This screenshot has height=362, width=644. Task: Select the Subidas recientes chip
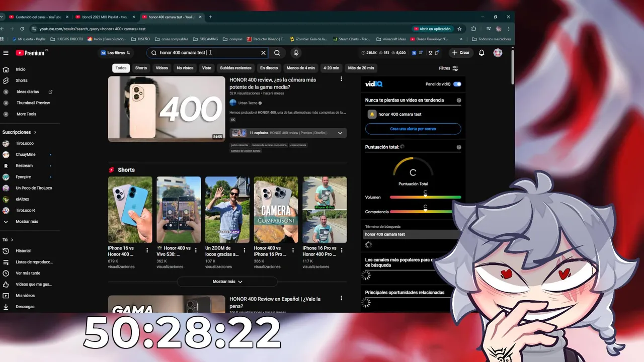pos(235,68)
